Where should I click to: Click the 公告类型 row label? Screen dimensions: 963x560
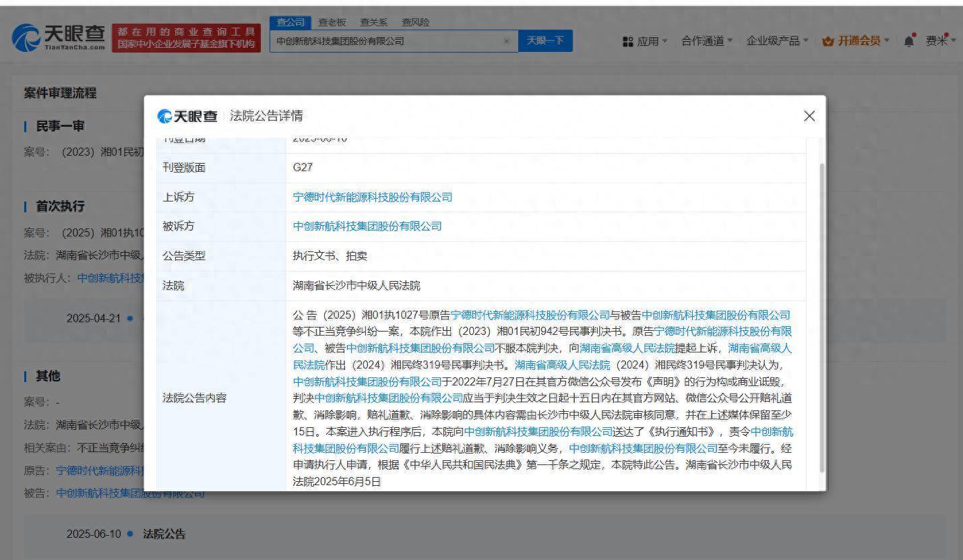[184, 256]
